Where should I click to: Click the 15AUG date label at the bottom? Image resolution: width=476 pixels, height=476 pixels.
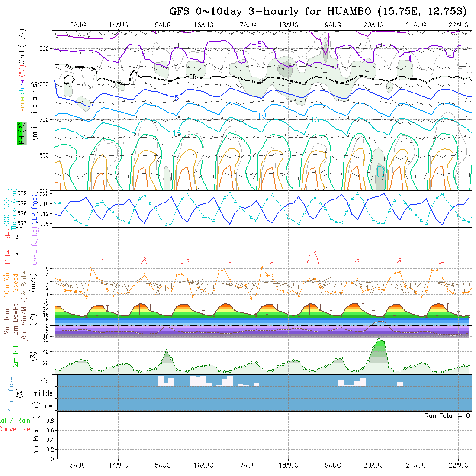161,465
